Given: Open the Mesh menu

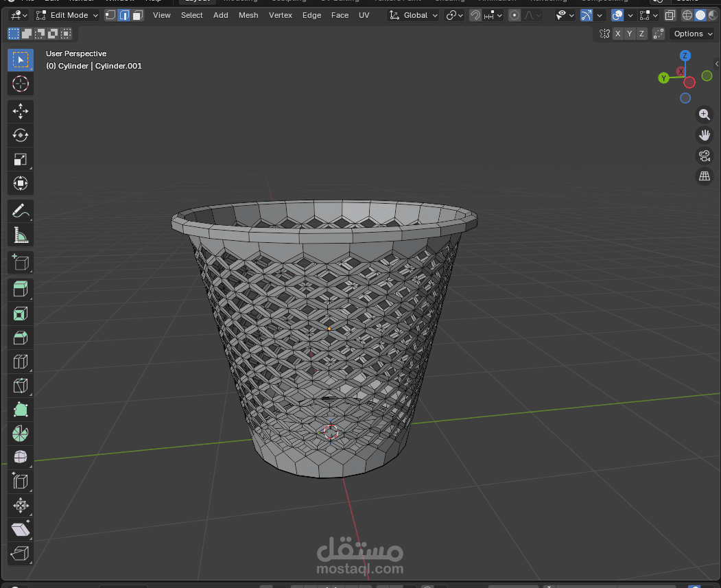Looking at the screenshot, I should (248, 15).
